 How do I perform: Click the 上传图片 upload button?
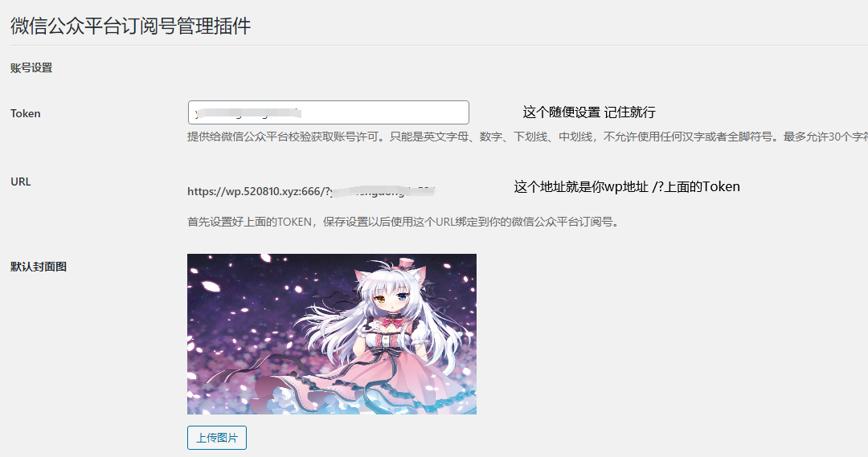tap(217, 438)
